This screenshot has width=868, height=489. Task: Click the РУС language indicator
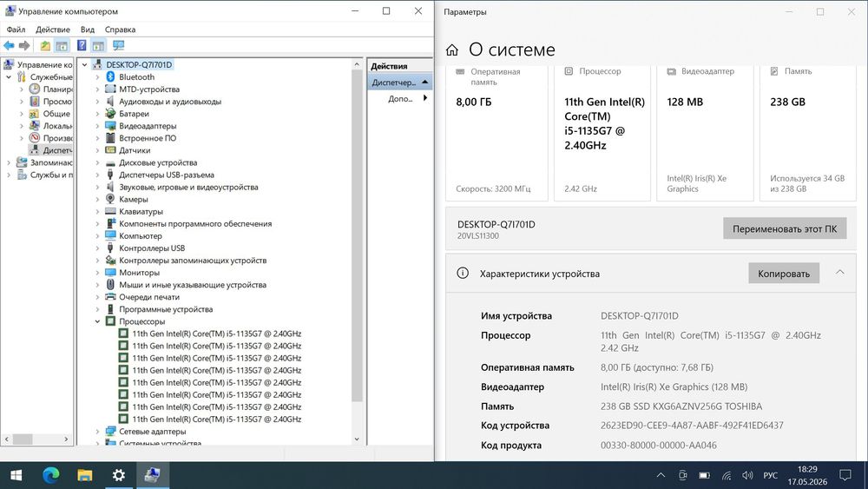[770, 475]
